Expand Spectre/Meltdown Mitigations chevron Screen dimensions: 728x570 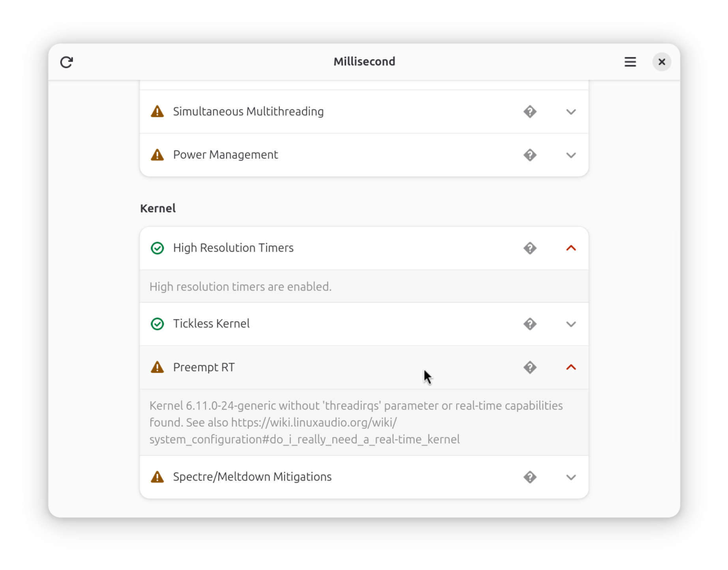[x=570, y=478]
